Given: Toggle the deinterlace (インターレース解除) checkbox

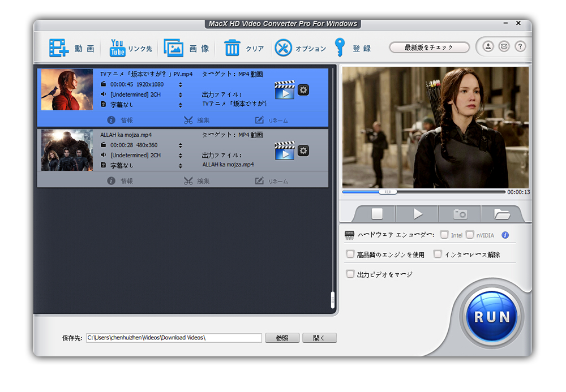Looking at the screenshot, I should click(x=438, y=254).
